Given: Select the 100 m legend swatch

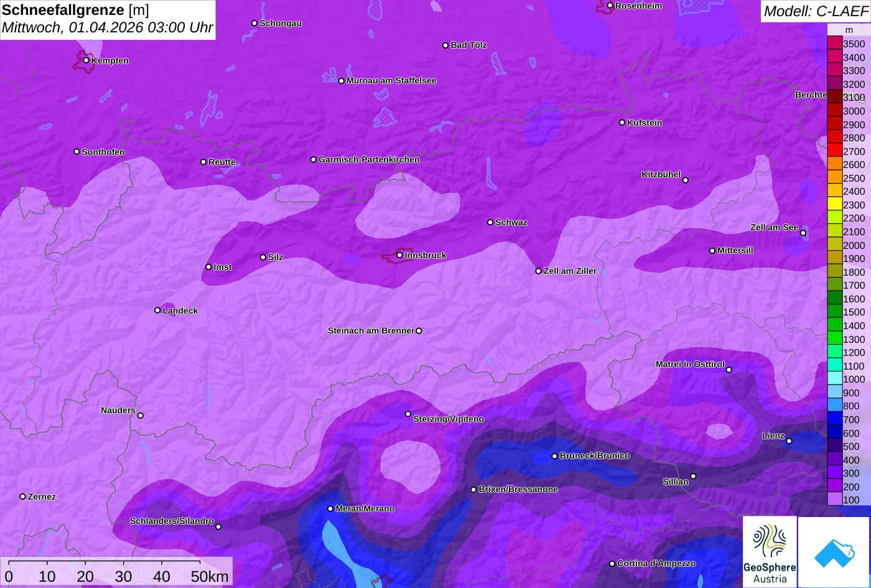Looking at the screenshot, I should (x=834, y=500).
